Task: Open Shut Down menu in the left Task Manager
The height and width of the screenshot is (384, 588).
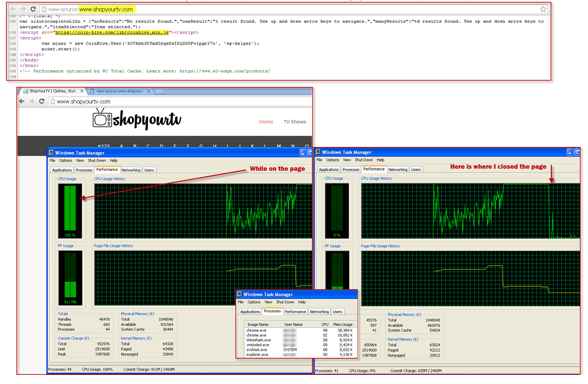Action: 96,160
